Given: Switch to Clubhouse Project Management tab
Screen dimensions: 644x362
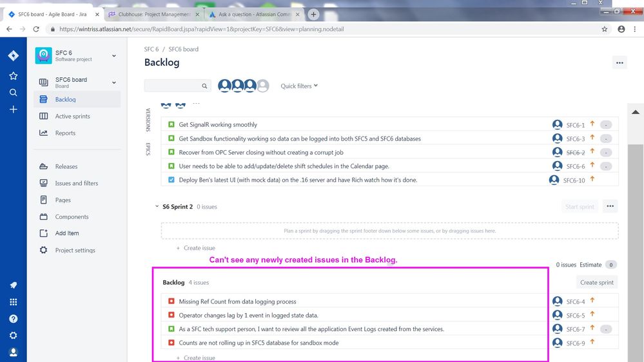Looking at the screenshot, I should click(x=154, y=14).
